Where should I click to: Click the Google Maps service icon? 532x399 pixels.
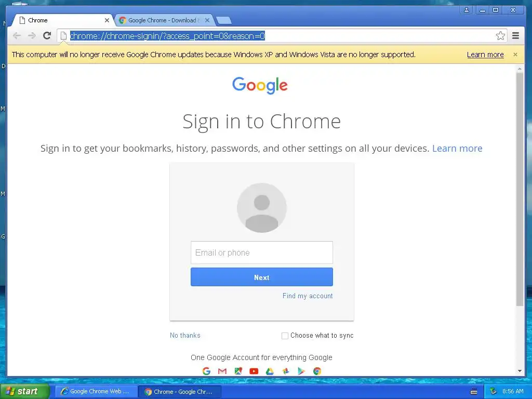click(x=238, y=371)
